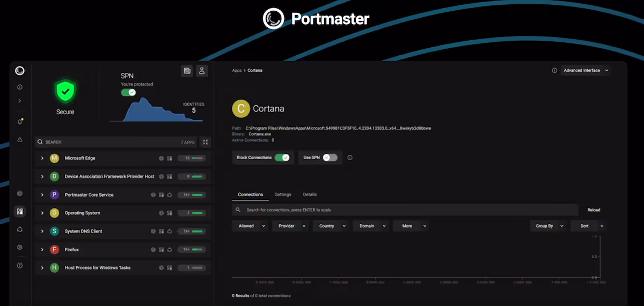Open the warning triangle icon in the sidebar
The height and width of the screenshot is (306, 644).
pos(20,139)
